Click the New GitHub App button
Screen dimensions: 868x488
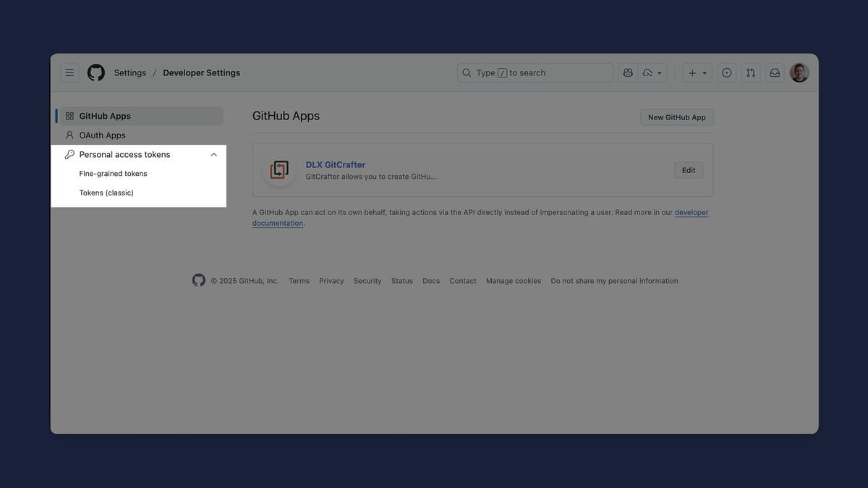[676, 117]
